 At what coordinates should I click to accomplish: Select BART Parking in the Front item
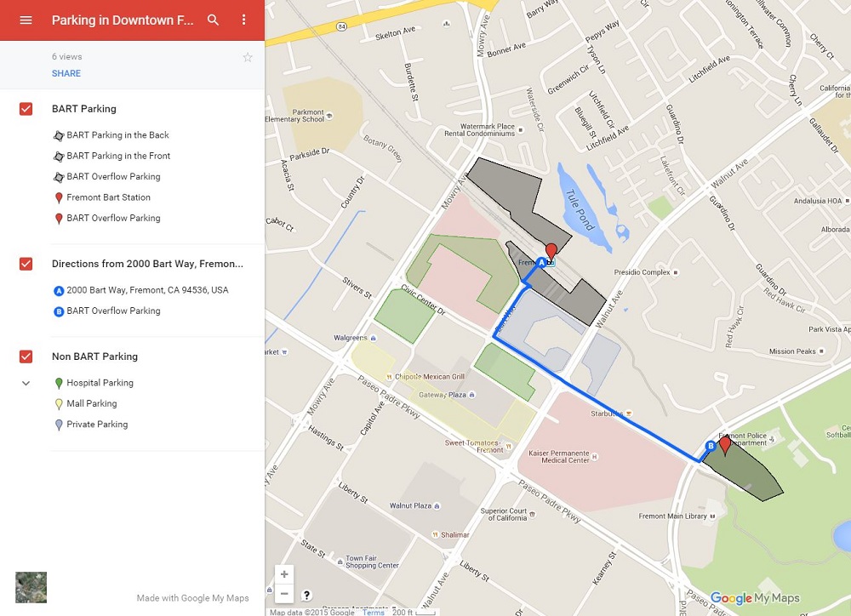click(118, 156)
